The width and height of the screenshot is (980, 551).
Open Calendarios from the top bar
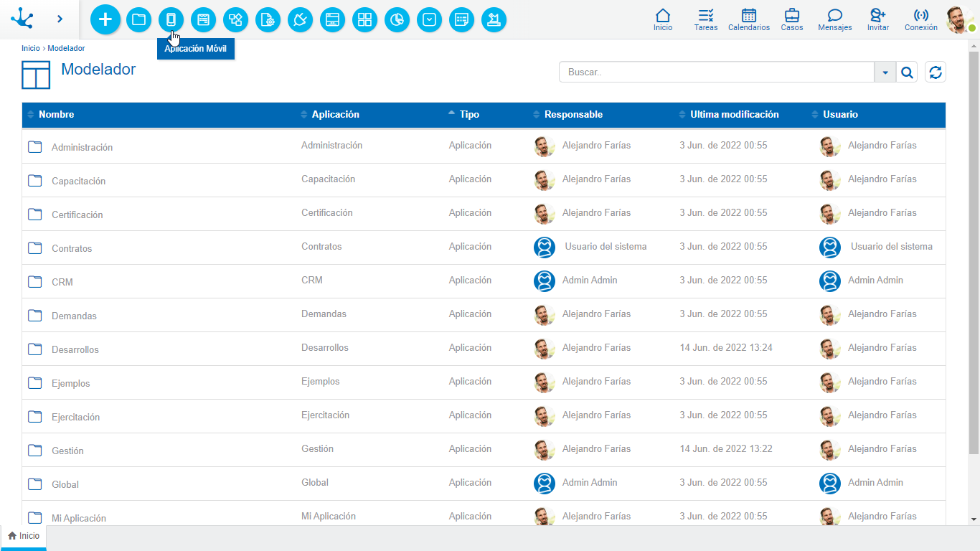[x=749, y=19]
